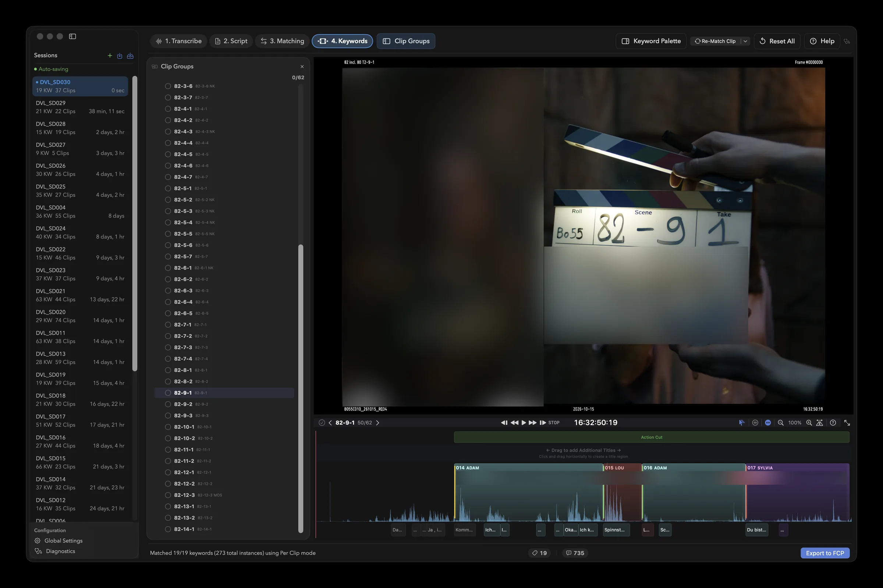
Task: Open player help question mark icon
Action: (x=833, y=423)
